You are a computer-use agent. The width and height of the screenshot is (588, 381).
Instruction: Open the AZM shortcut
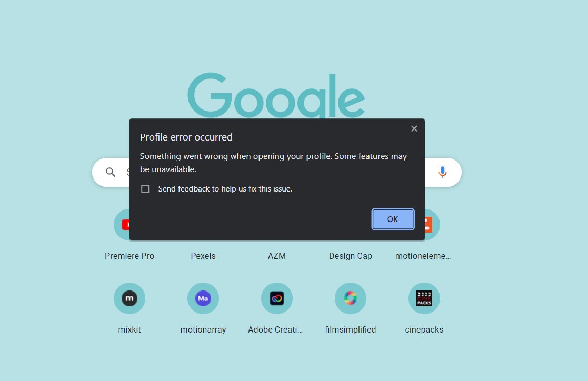(x=277, y=224)
